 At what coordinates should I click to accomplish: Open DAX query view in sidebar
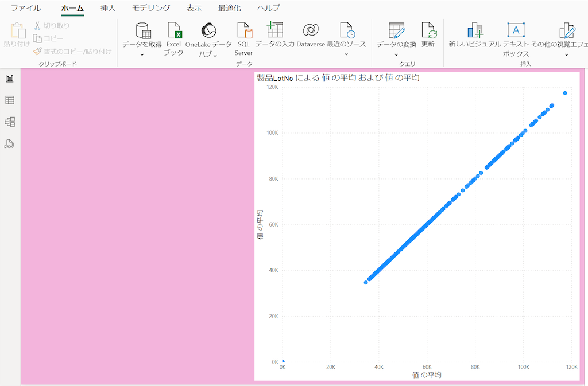(9, 143)
